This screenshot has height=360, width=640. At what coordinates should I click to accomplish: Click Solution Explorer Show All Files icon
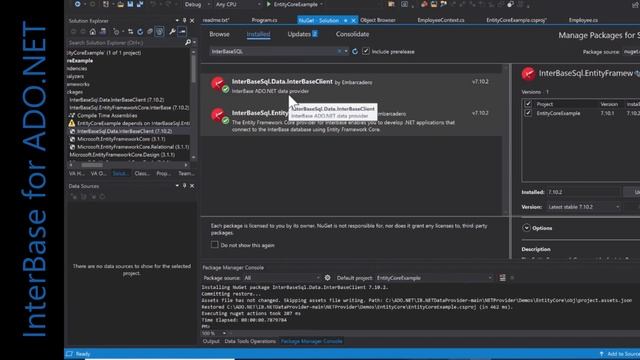[x=160, y=31]
